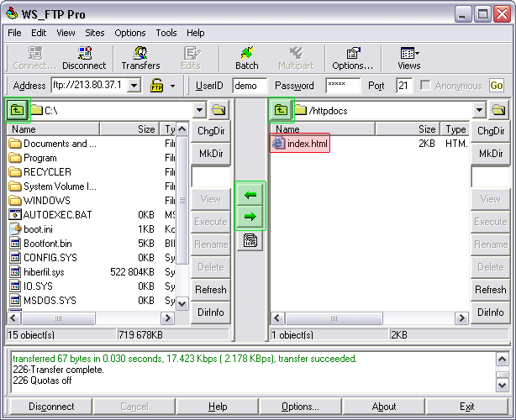Image resolution: width=516 pixels, height=420 pixels.
Task: Go up one folder in local pane
Action: [17, 109]
